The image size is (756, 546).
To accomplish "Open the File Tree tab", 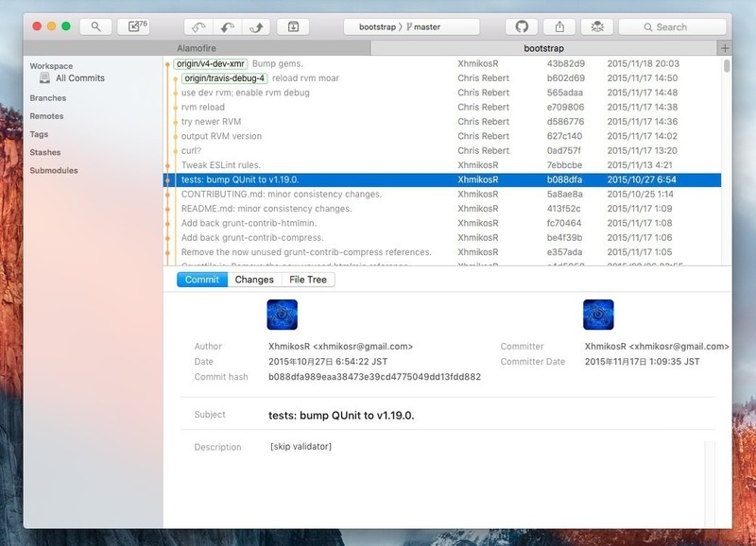I will click(x=307, y=280).
